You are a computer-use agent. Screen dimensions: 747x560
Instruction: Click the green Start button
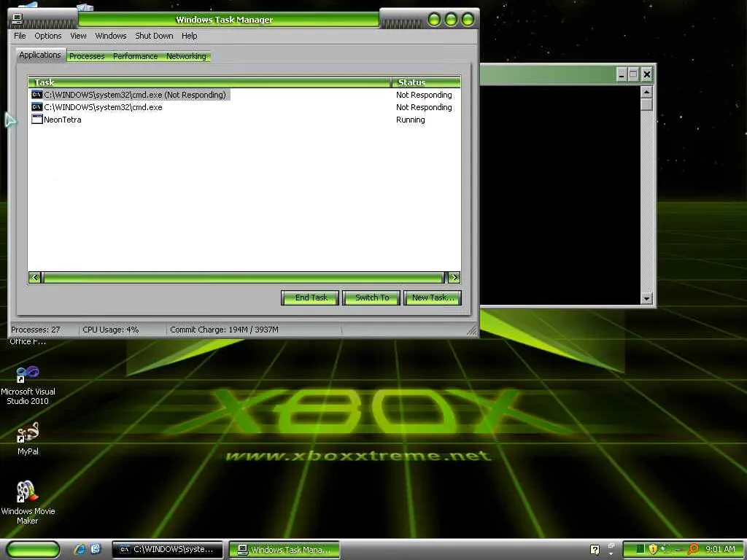[x=34, y=549]
